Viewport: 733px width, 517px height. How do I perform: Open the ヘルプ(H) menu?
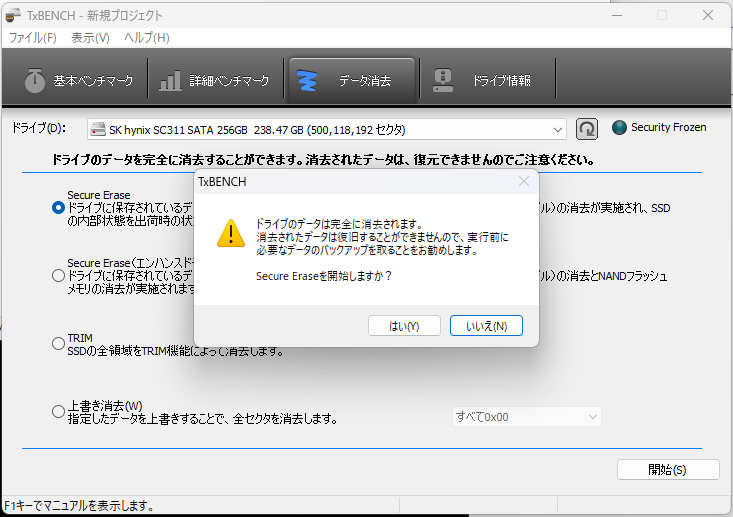[x=146, y=38]
